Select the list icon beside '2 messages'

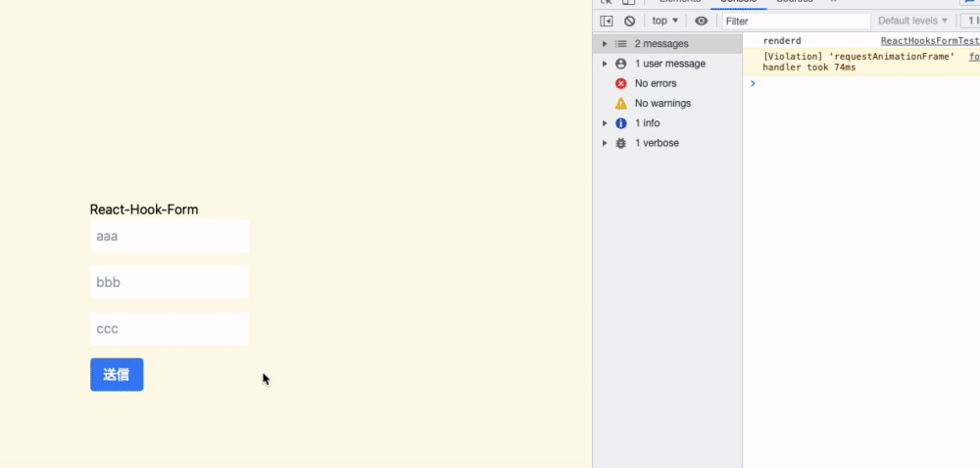tap(620, 44)
